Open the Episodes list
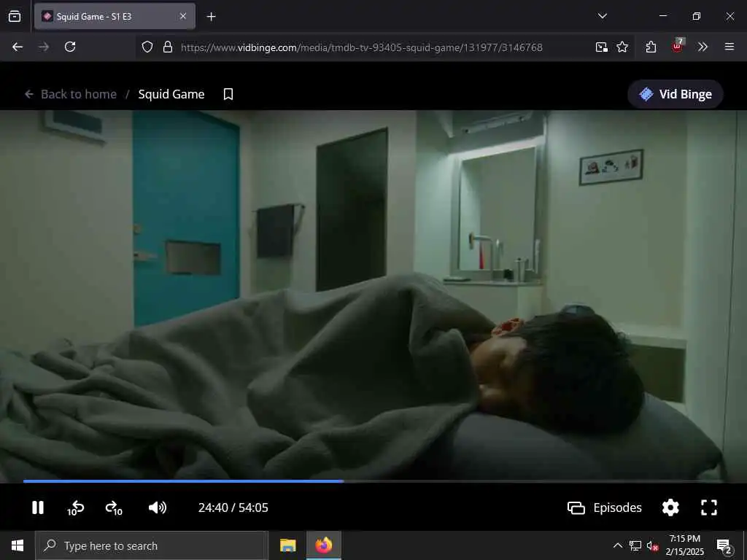The width and height of the screenshot is (747, 560). click(605, 507)
